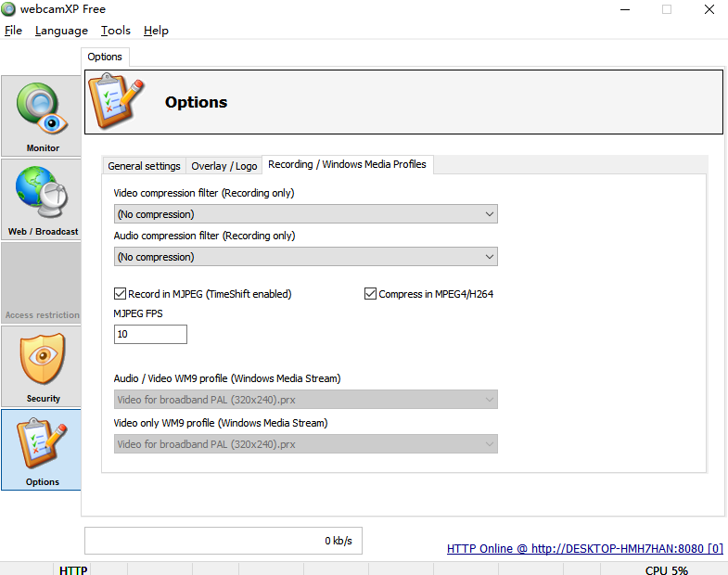
Task: Open Video only WM9 profile dropdown
Action: [305, 444]
